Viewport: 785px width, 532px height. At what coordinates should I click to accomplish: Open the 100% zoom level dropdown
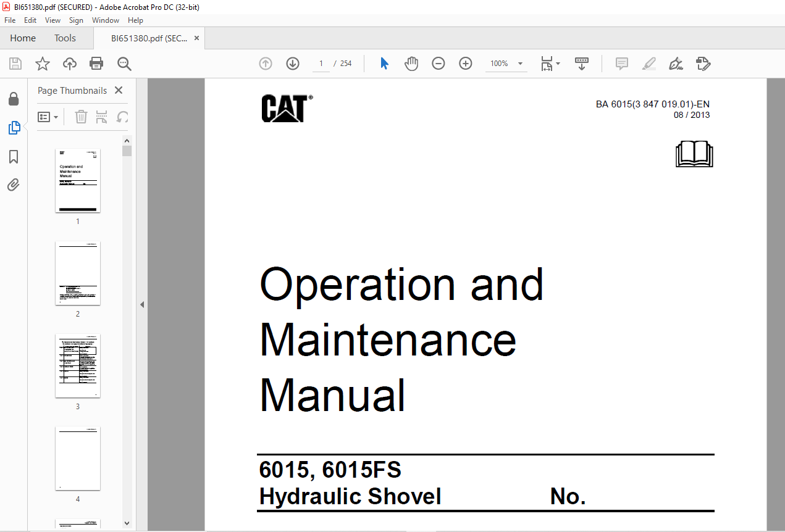point(520,64)
